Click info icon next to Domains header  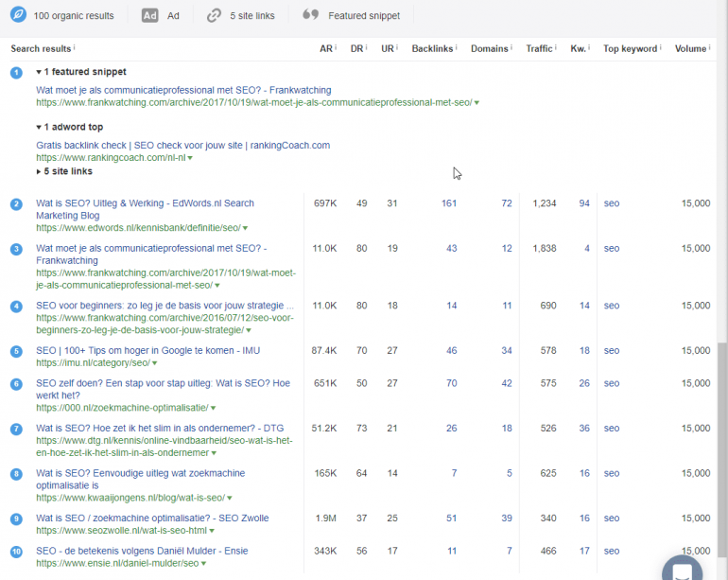coord(511,47)
